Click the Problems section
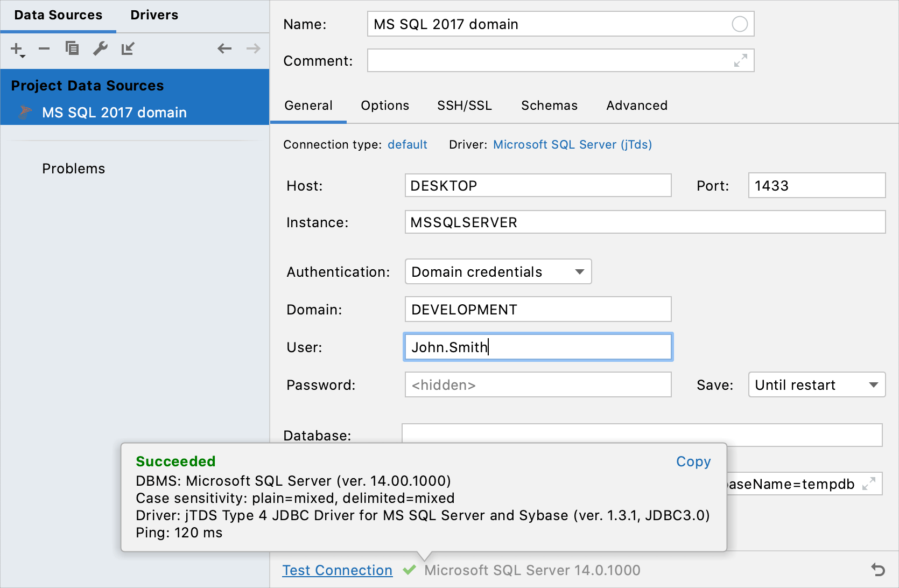The image size is (899, 588). click(74, 168)
